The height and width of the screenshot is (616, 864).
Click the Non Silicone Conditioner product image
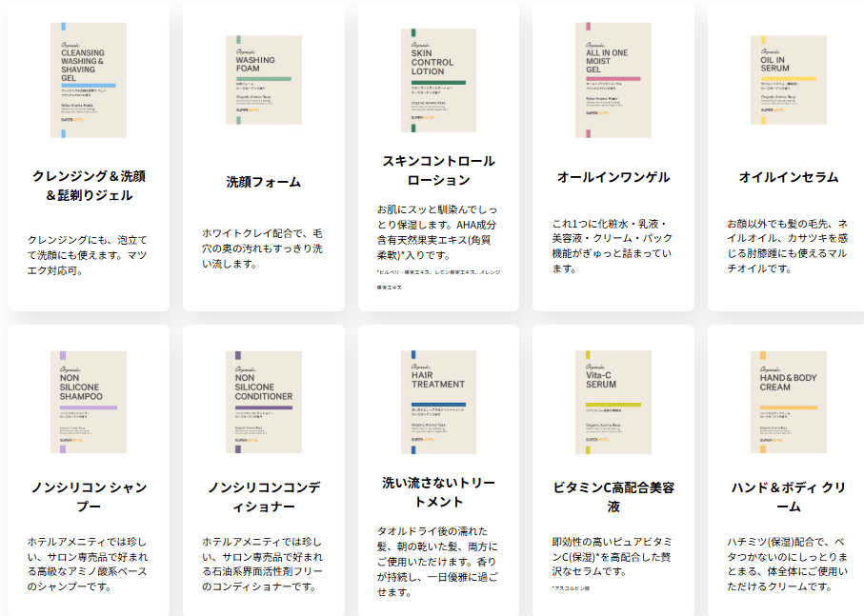264,401
